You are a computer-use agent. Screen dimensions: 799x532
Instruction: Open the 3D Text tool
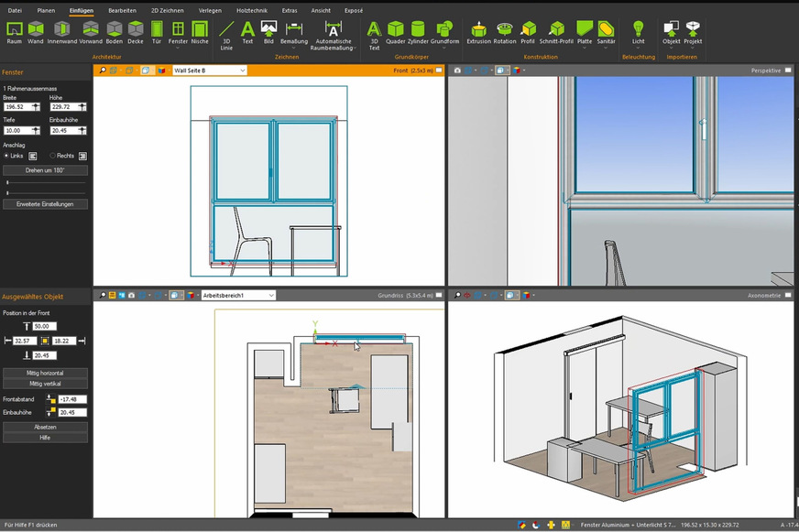point(373,30)
